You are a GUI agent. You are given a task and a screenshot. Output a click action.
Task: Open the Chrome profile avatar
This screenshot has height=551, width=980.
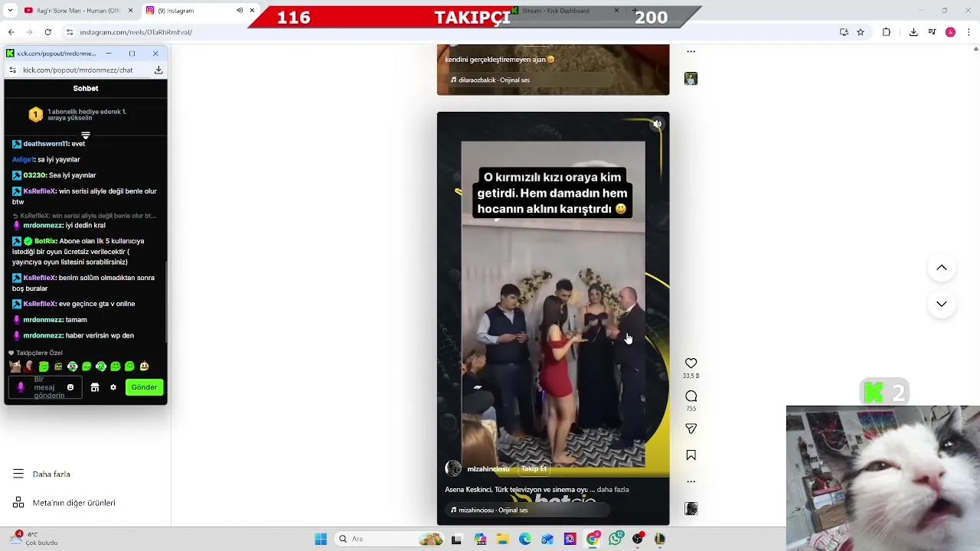[950, 32]
